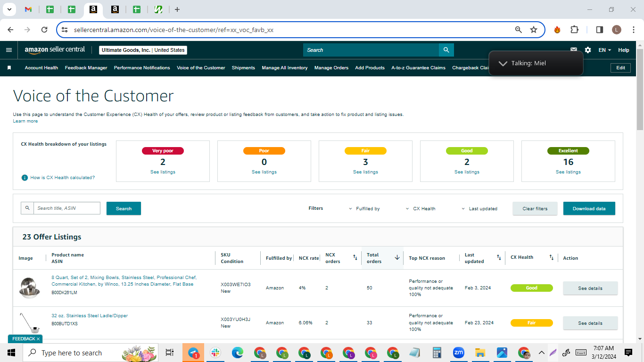Viewport: 644px width, 362px height.
Task: Open the Settings gear icon
Action: point(588,50)
